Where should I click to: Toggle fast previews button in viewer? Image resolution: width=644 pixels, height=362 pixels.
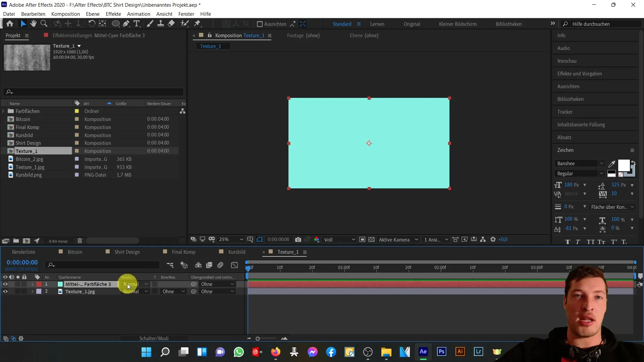[465, 239]
